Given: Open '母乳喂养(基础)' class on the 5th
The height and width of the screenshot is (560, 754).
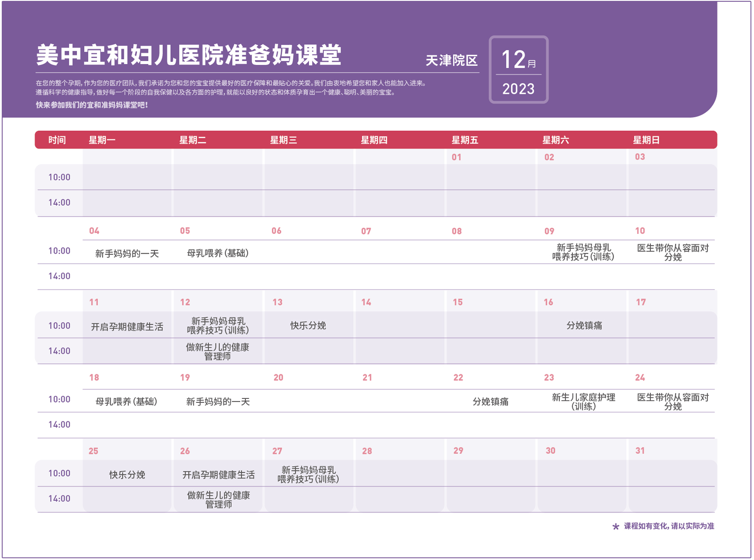Looking at the screenshot, I should [218, 253].
